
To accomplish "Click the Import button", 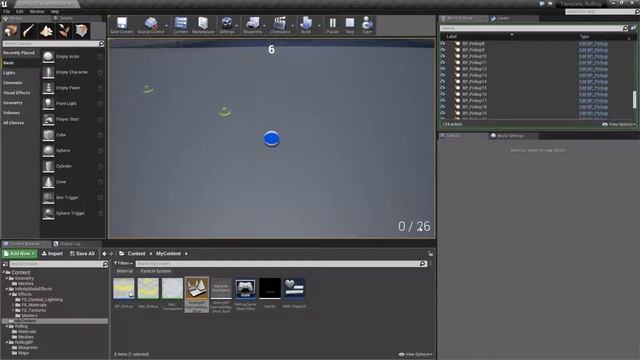I will pos(52,253).
